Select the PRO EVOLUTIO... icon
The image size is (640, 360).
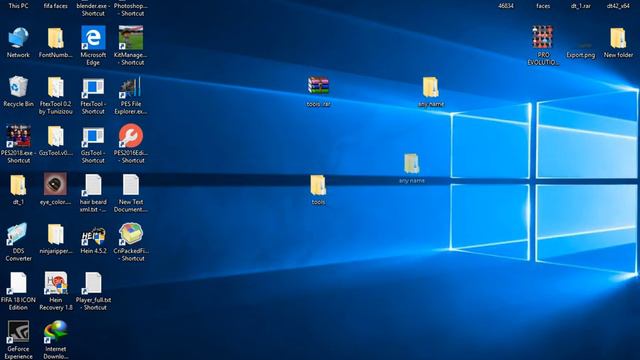click(543, 38)
